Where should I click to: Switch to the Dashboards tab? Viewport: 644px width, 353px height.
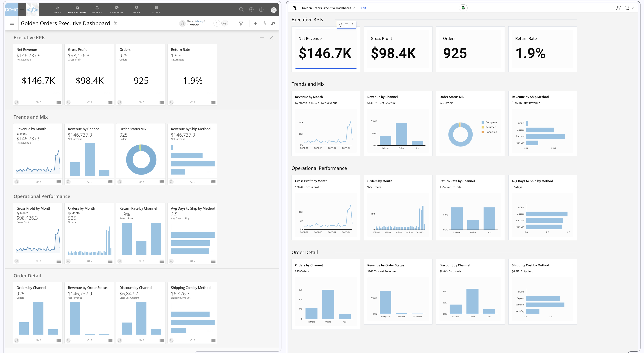pyautogui.click(x=77, y=9)
